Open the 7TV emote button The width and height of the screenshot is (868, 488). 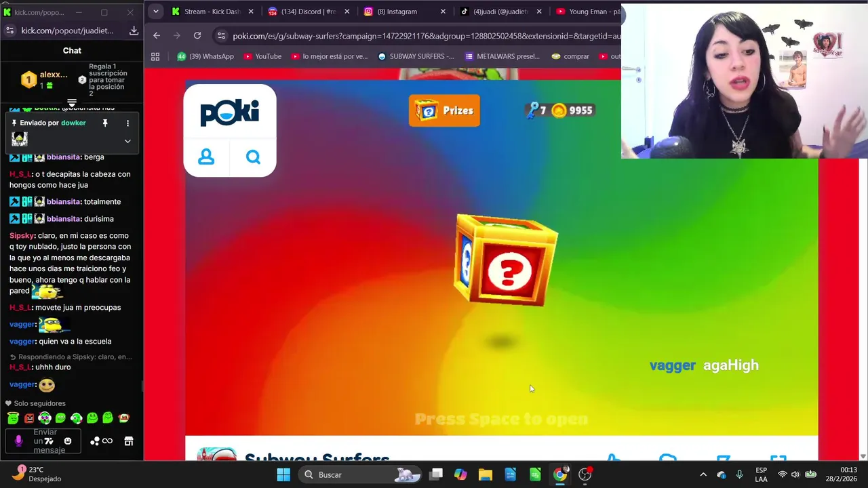49,441
